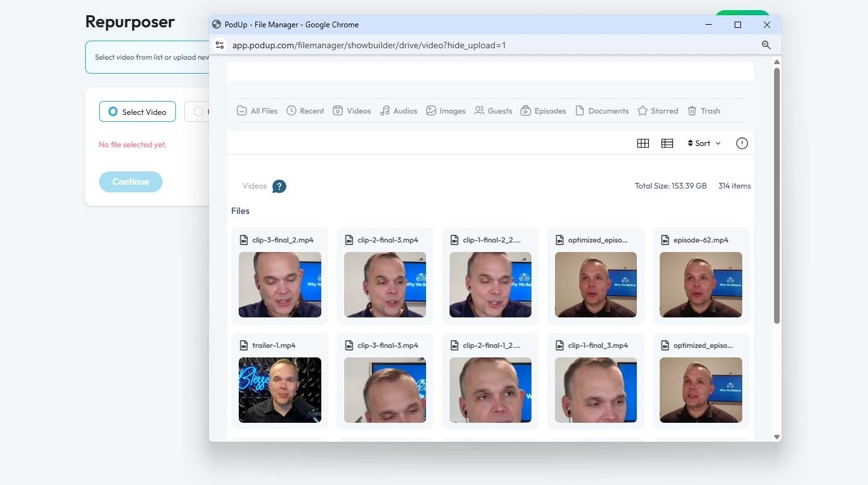This screenshot has width=868, height=485.
Task: Select clip-3-final-3.mp4 thumbnail
Action: coord(385,390)
